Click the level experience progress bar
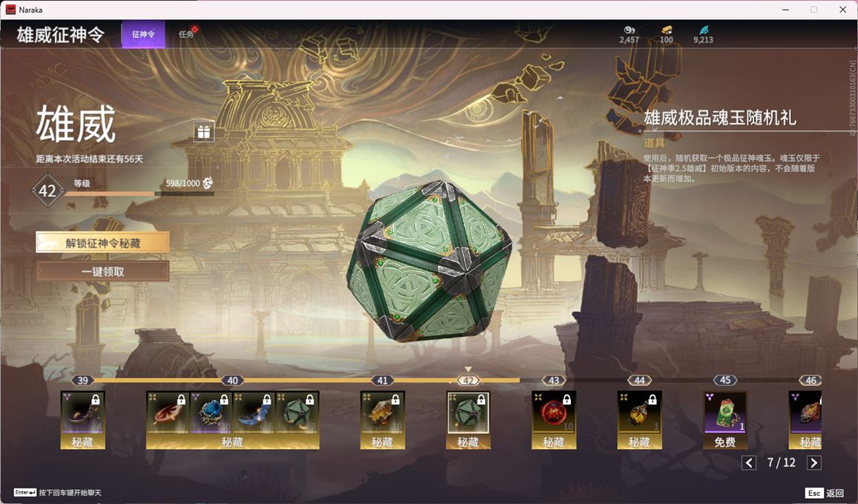 [x=139, y=193]
